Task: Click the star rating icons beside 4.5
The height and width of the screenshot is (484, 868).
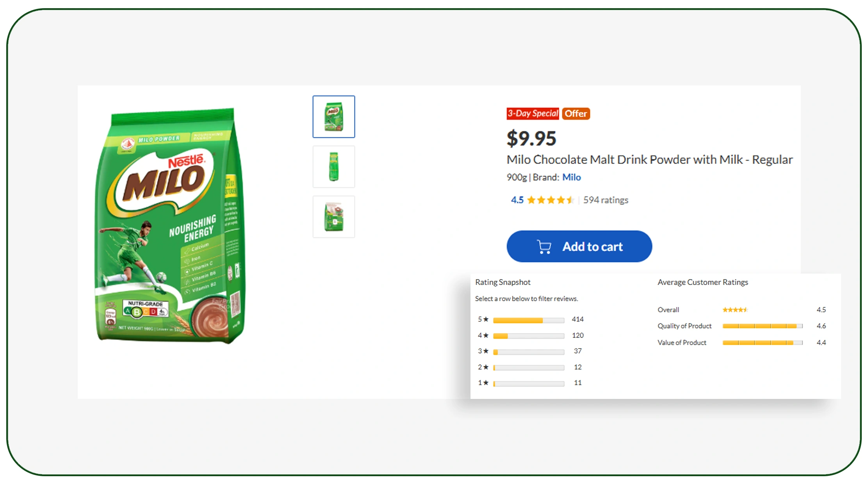Action: point(550,200)
